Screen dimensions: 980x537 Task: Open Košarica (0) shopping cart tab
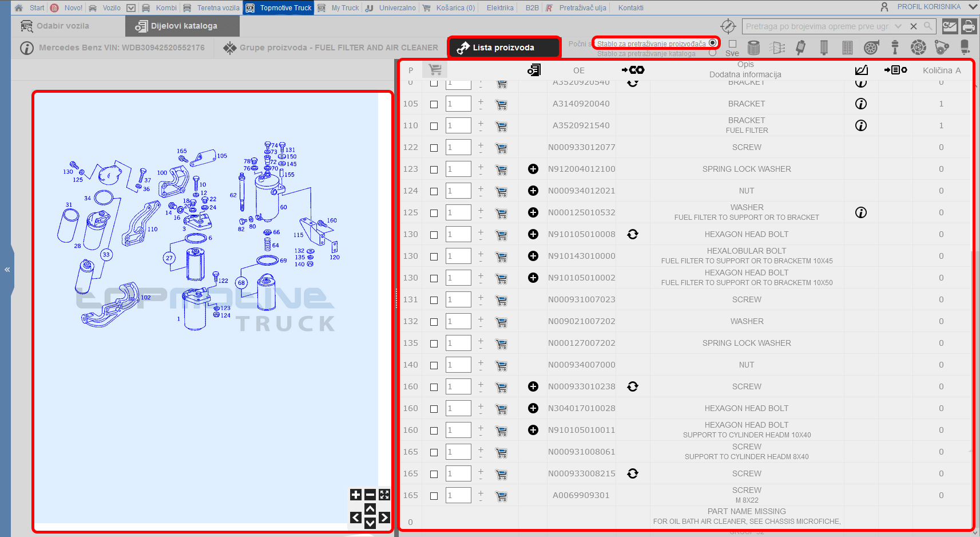449,8
